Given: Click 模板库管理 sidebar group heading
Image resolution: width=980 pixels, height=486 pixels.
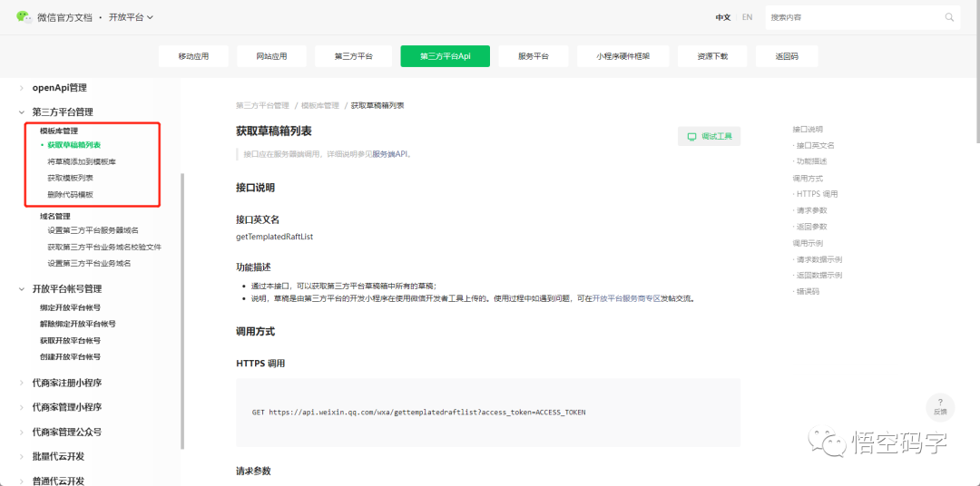Looking at the screenshot, I should click(x=59, y=131).
